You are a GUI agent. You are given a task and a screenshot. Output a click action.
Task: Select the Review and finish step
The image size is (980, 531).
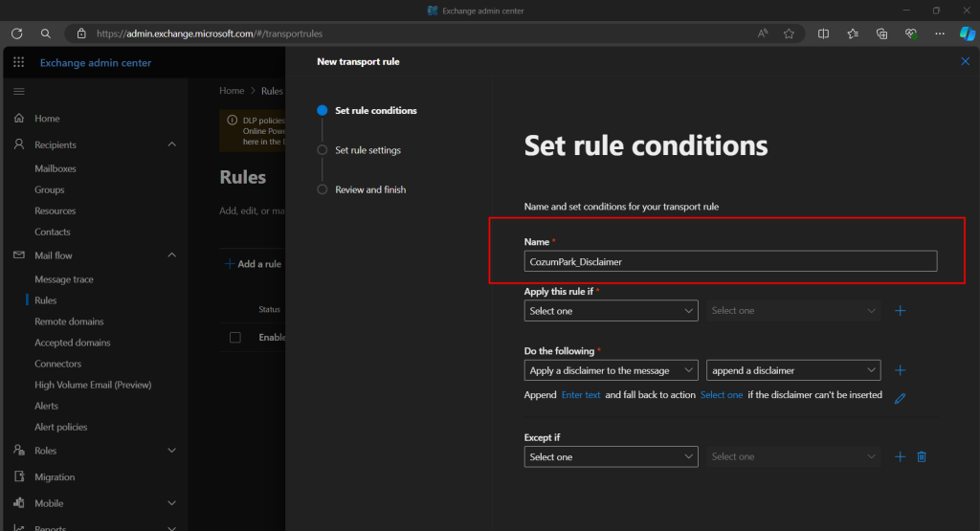coord(370,189)
